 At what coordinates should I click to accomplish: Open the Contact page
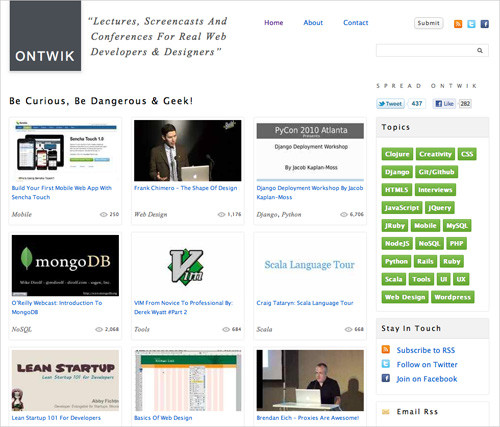pyautogui.click(x=356, y=23)
